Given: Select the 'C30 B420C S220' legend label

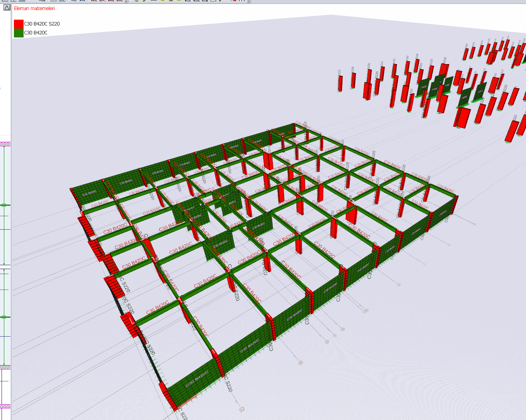Looking at the screenshot, I should click(42, 24).
